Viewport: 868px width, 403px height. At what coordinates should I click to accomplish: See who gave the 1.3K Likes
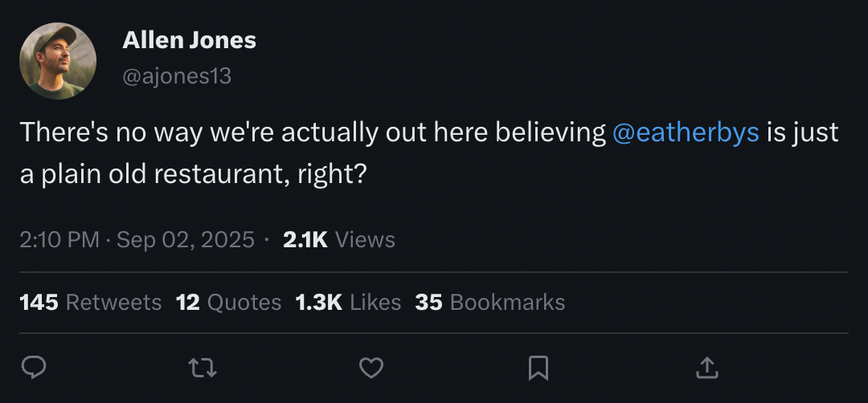tap(348, 302)
